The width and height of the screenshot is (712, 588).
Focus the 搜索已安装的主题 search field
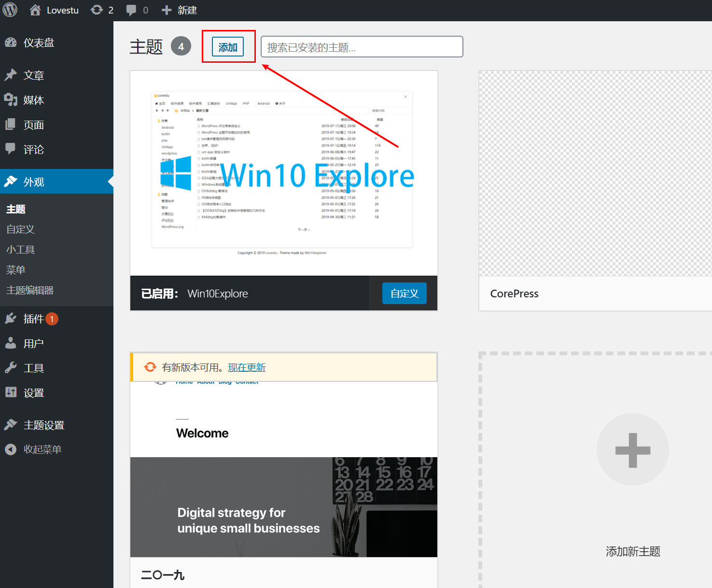pos(362,47)
